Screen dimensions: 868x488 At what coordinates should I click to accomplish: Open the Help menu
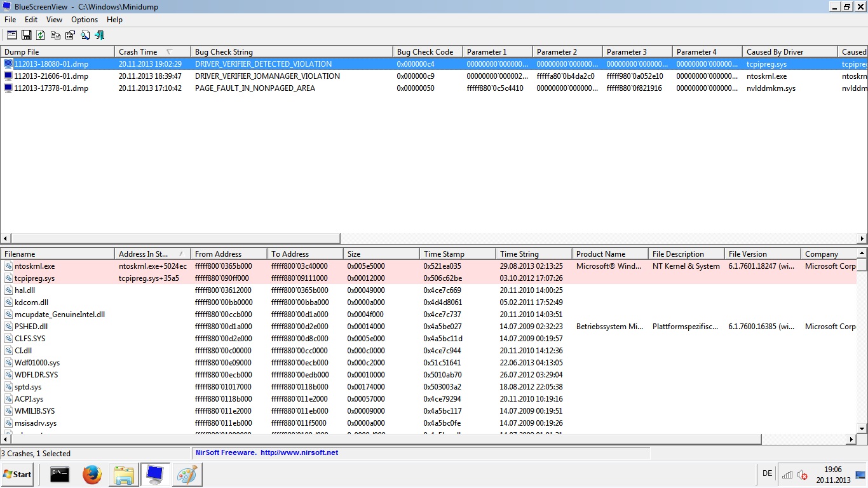114,20
